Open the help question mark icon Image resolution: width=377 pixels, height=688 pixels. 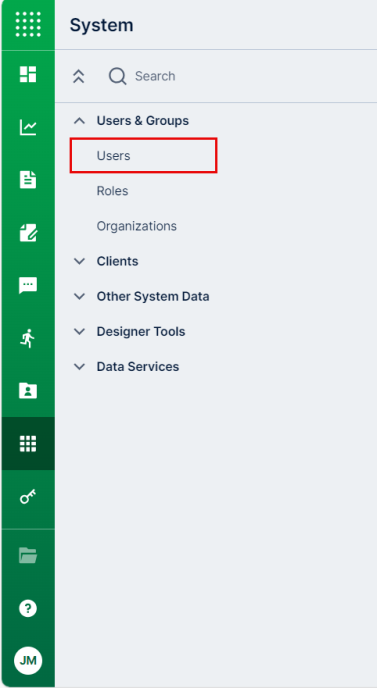tap(28, 609)
